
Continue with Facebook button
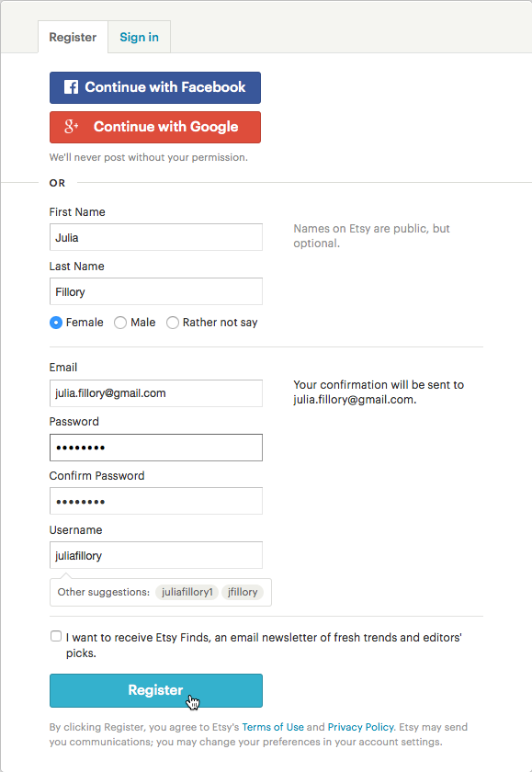click(x=155, y=87)
